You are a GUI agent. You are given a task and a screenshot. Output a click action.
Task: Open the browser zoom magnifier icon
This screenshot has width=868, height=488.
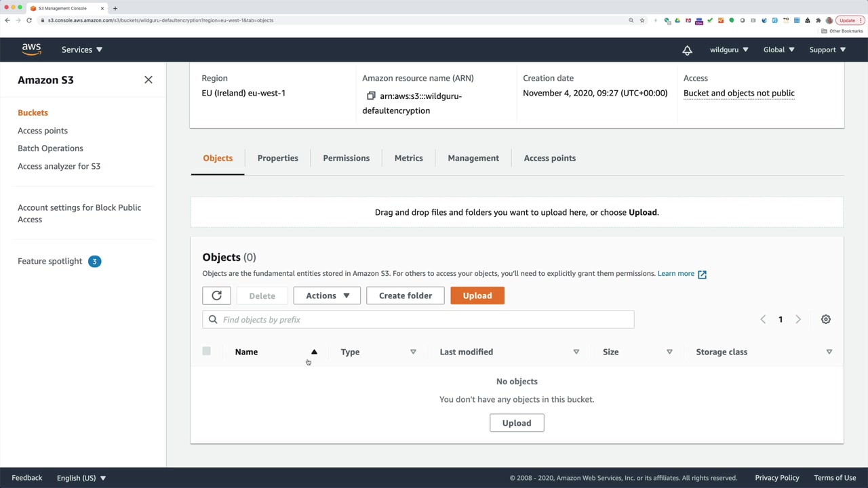[x=631, y=20]
